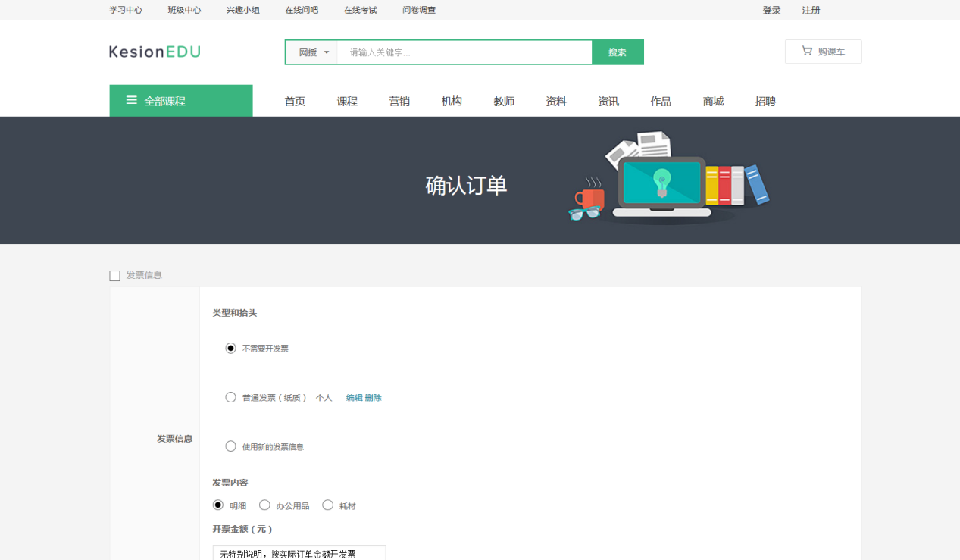Click 编辑 to edit the invoice

tap(353, 397)
